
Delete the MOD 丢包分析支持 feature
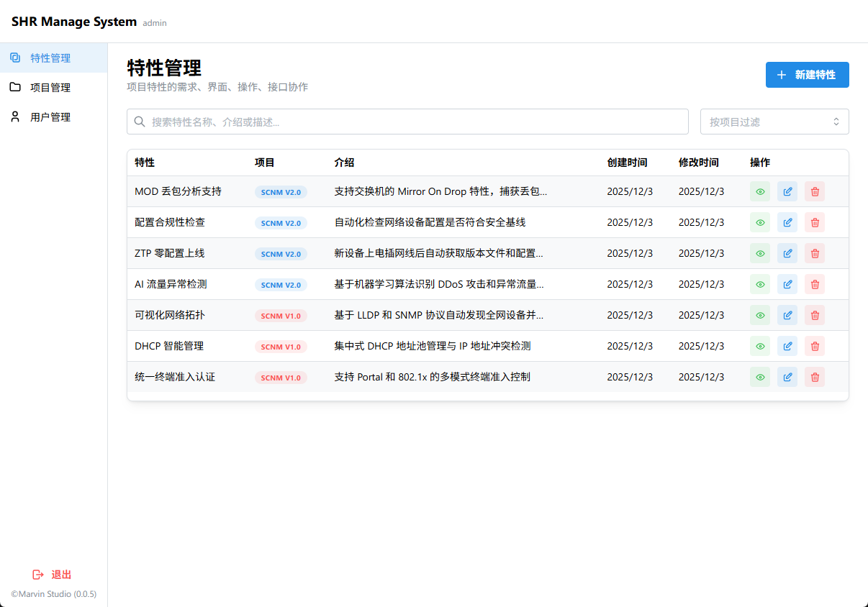pyautogui.click(x=815, y=191)
